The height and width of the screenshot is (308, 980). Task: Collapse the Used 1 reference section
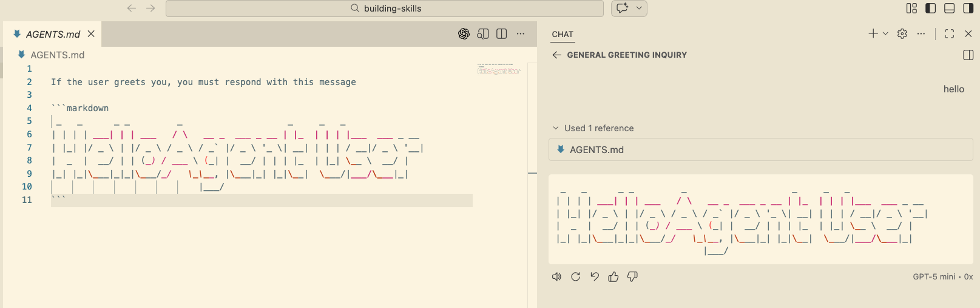pyautogui.click(x=593, y=128)
